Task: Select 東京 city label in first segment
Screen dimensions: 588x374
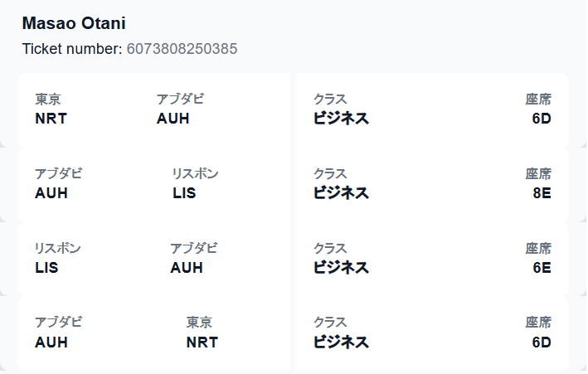Action: pos(48,100)
